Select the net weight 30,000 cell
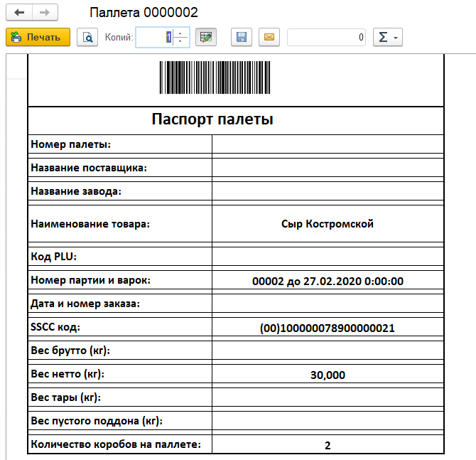This screenshot has width=476, height=460. 328,375
